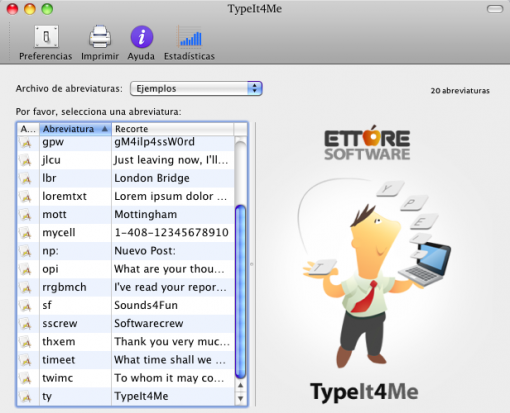
Task: Click the document icon in the mycell row
Action: point(26,233)
